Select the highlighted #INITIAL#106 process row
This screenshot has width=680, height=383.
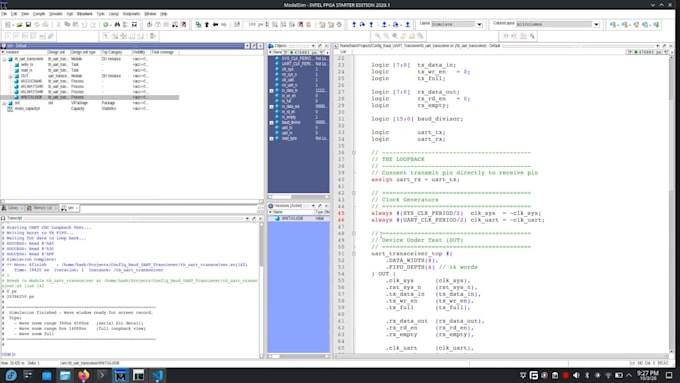point(89,97)
